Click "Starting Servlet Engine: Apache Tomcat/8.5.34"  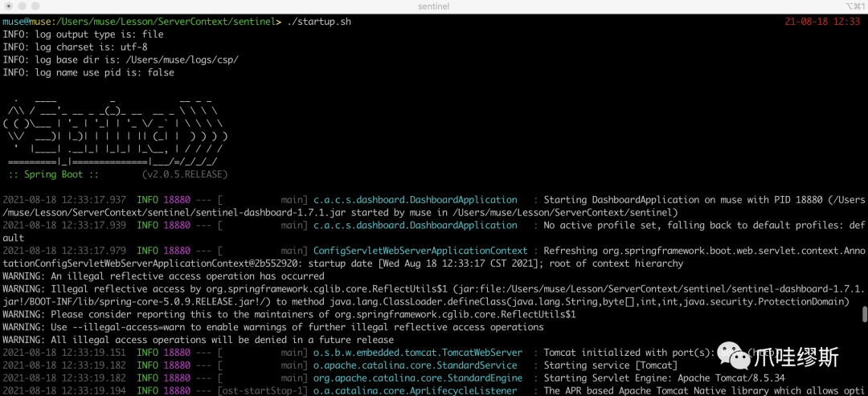665,378
